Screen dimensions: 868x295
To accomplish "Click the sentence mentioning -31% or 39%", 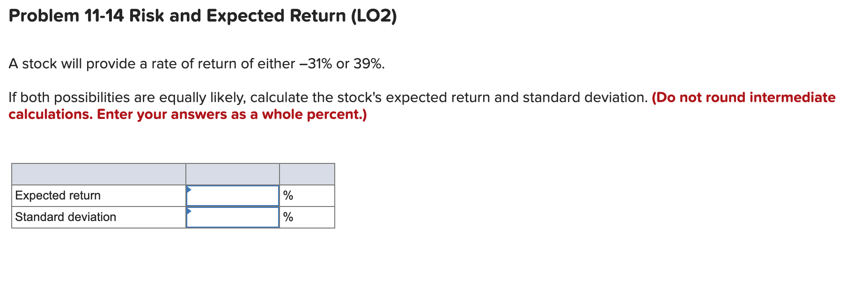I will tap(196, 64).
